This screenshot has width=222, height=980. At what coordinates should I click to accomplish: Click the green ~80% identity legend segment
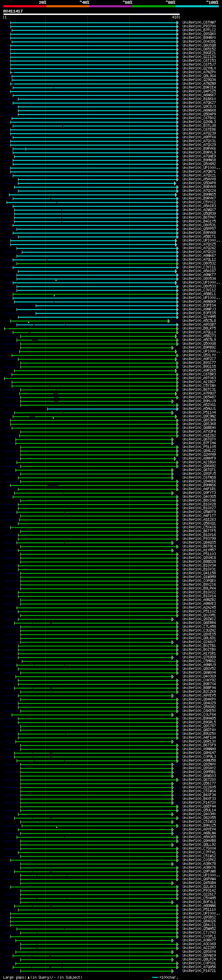click(154, 6)
